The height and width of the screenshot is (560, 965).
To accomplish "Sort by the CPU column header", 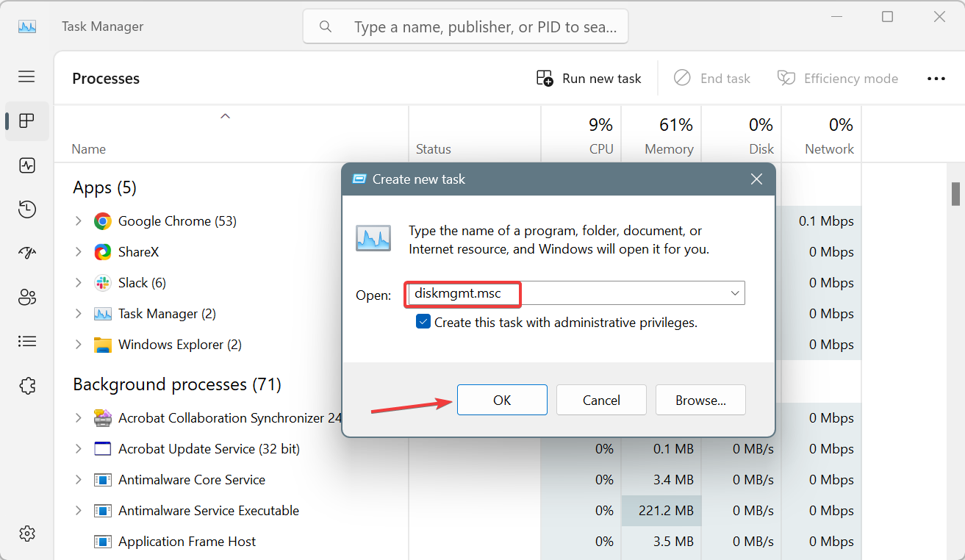I will [x=601, y=149].
